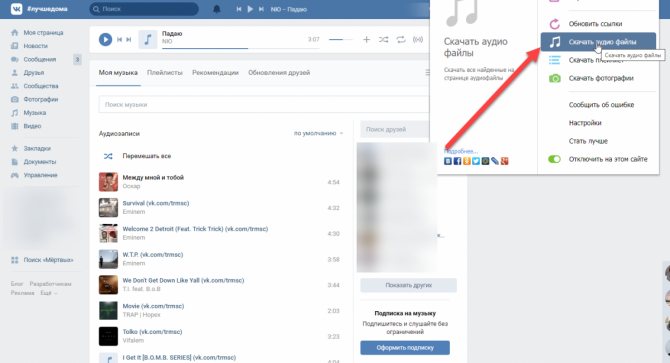The image size is (670, 363).
Task: Switch to the Плейлисты tab
Action: coord(165,73)
